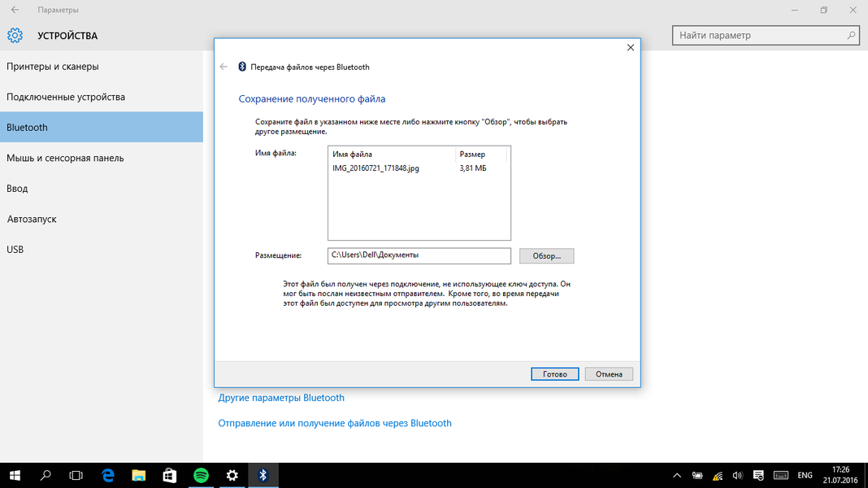Open the Windows Store taskbar icon
The height and width of the screenshot is (488, 868).
pyautogui.click(x=170, y=475)
